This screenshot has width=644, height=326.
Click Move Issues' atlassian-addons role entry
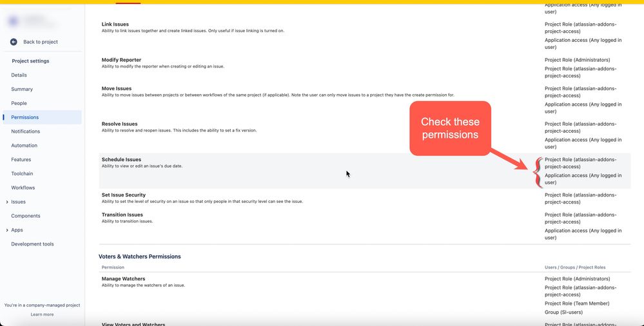tap(581, 92)
